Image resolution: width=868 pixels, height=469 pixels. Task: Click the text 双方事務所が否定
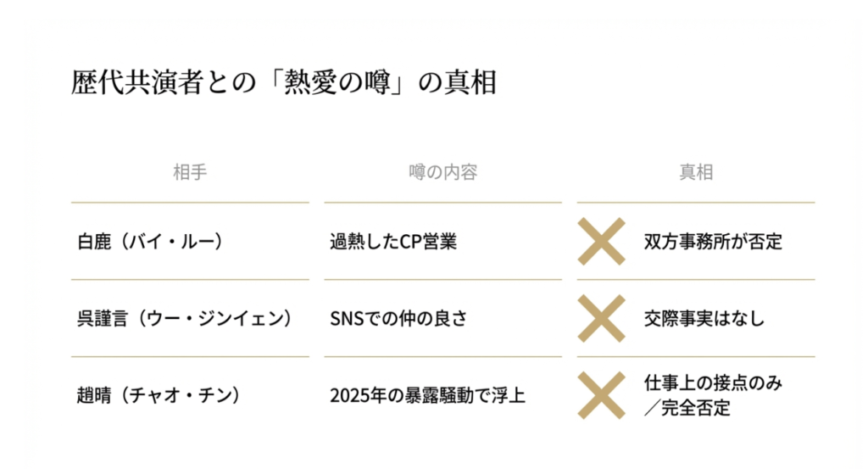tap(713, 242)
